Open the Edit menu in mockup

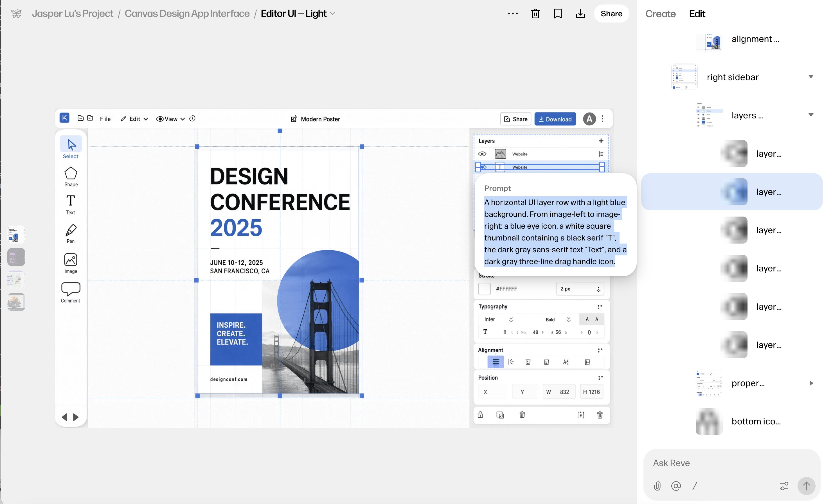point(134,119)
